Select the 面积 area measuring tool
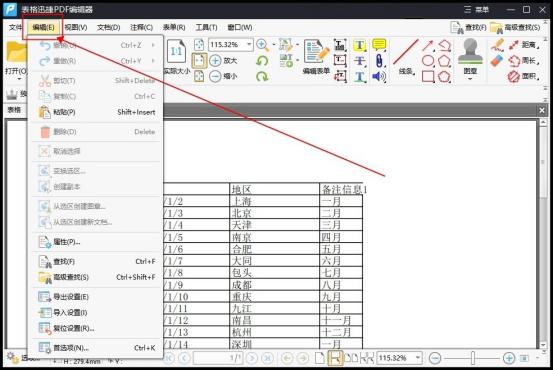Image resolution: width=553 pixels, height=371 pixels. click(524, 76)
